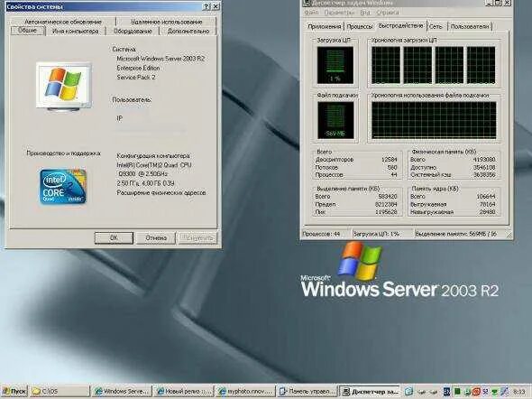This screenshot has width=532, height=399.
Task: Switch to the Приложения tab
Action: click(325, 26)
